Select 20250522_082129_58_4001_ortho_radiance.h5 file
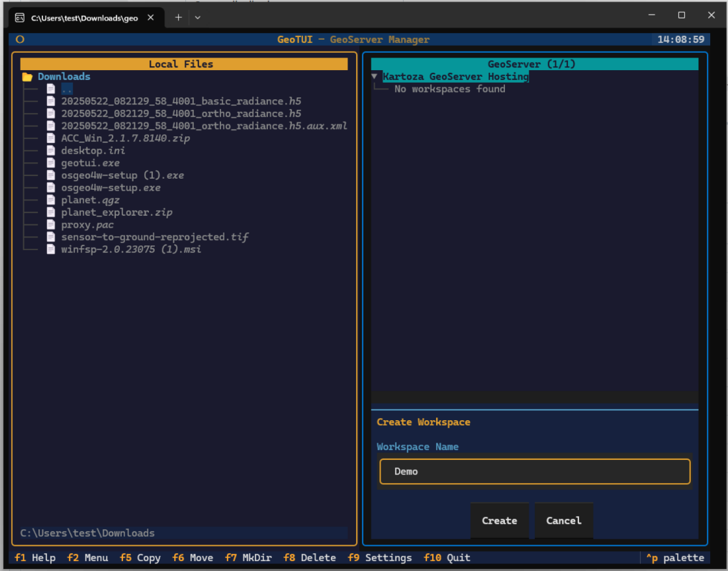Screen dimensions: 728x571 click(181, 114)
